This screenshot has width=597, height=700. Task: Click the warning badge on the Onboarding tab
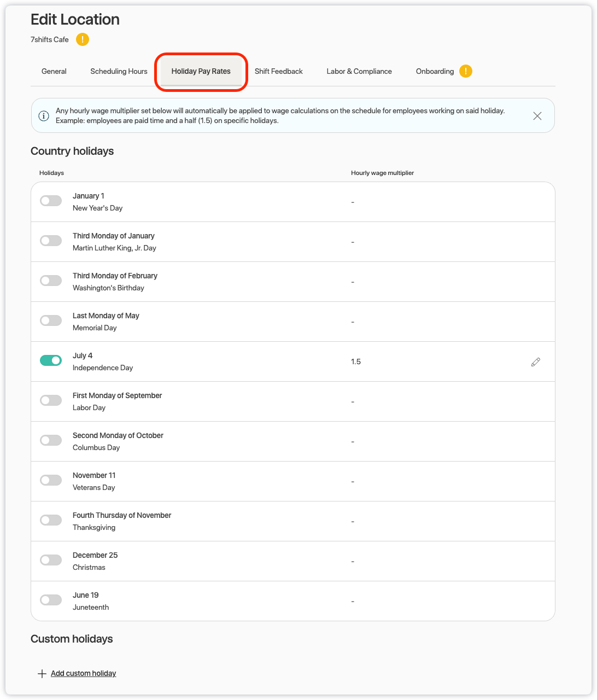click(465, 71)
